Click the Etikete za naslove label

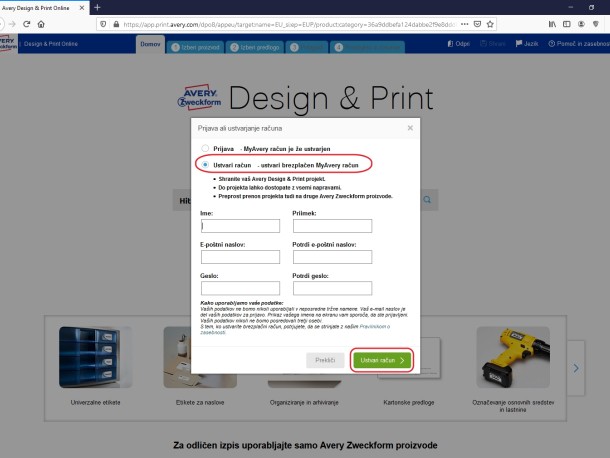[200, 402]
